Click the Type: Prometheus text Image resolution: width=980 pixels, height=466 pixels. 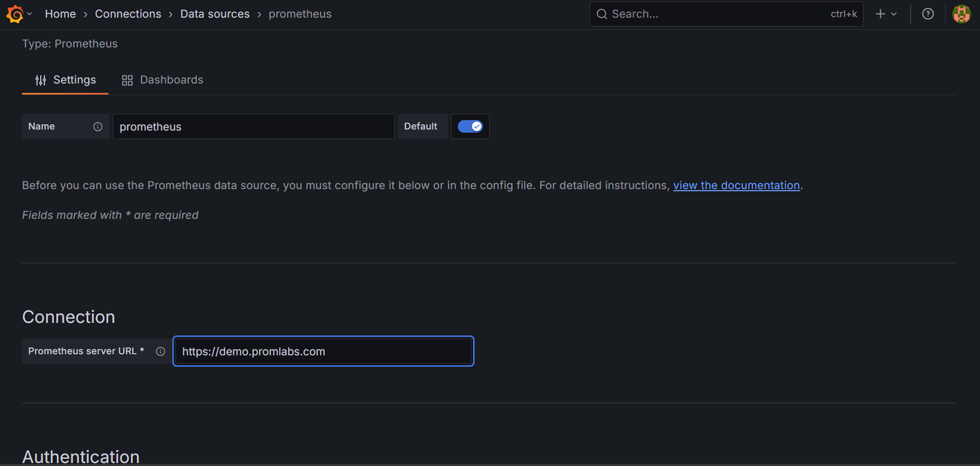click(70, 43)
